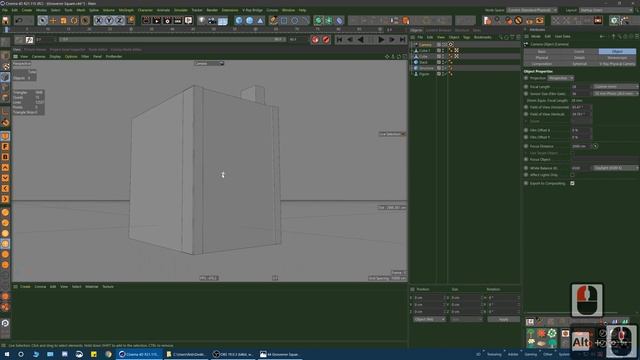This screenshot has height=360, width=640.
Task: Open Object (Rel) coordinate mode dropdown
Action: (x=429, y=319)
